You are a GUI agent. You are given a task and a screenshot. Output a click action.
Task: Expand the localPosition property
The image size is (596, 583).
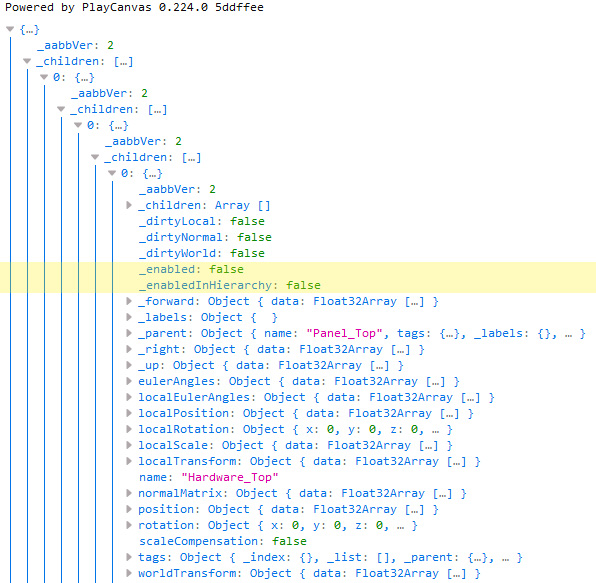129,413
